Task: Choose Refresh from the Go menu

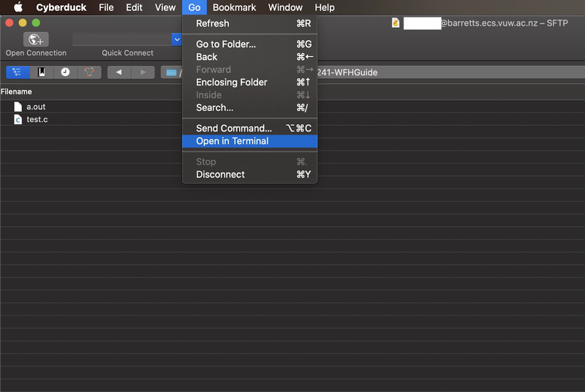Action: 249,23
